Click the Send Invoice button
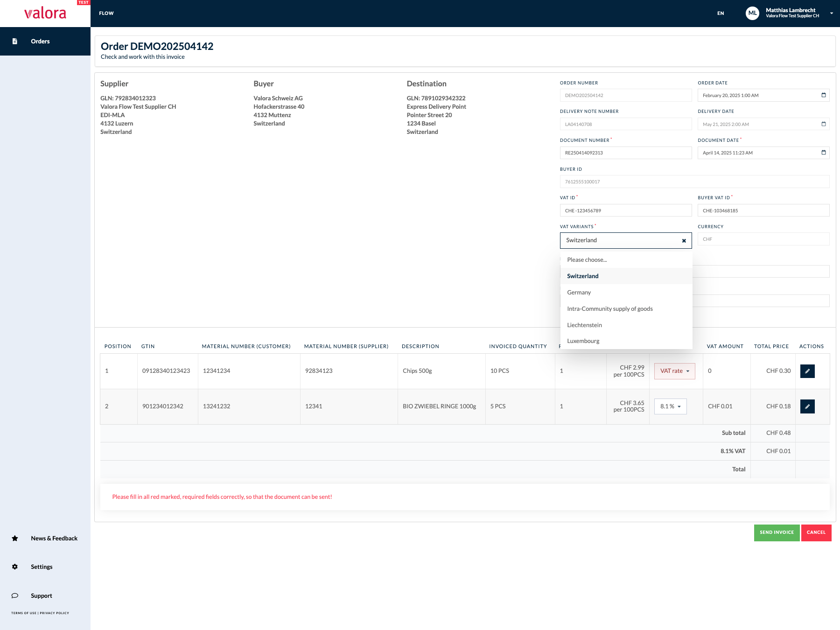Image resolution: width=840 pixels, height=630 pixels. 777,533
